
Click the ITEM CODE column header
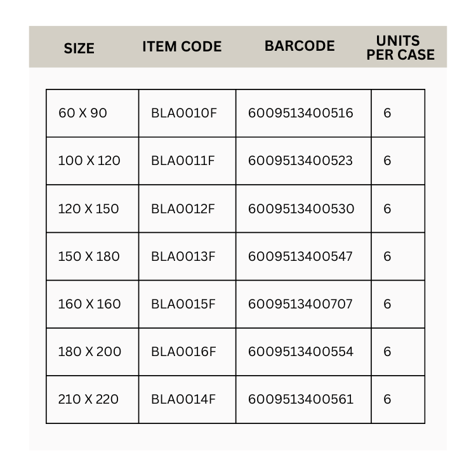click(182, 46)
